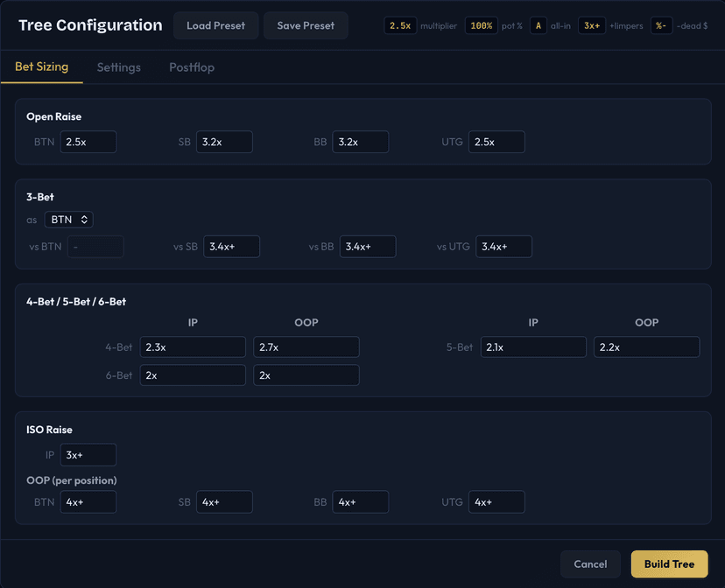Click the 3x+ limpers legend badge
The width and height of the screenshot is (725, 588).
click(x=592, y=26)
